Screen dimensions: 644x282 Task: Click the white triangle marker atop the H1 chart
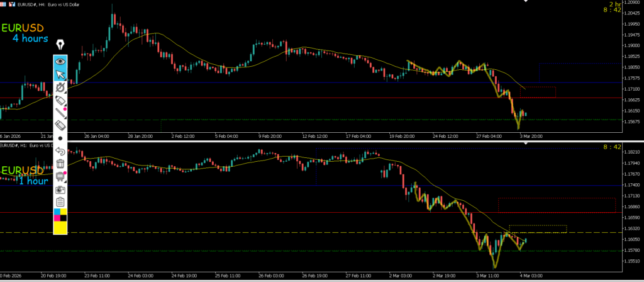coord(526,144)
